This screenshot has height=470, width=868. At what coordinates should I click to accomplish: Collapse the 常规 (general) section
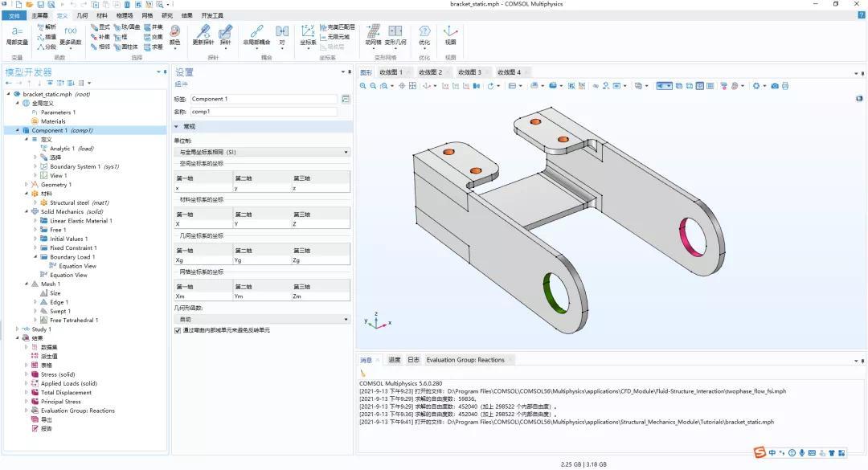(177, 127)
